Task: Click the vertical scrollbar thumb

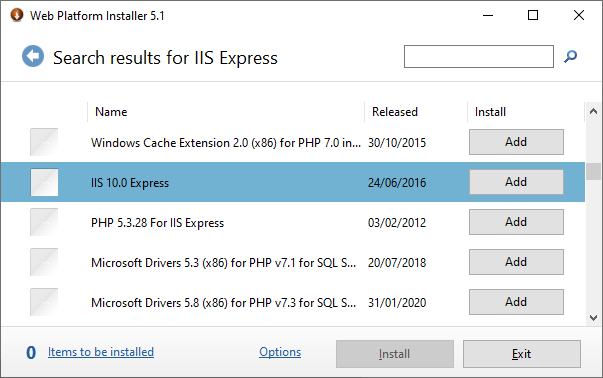Action: point(593,172)
